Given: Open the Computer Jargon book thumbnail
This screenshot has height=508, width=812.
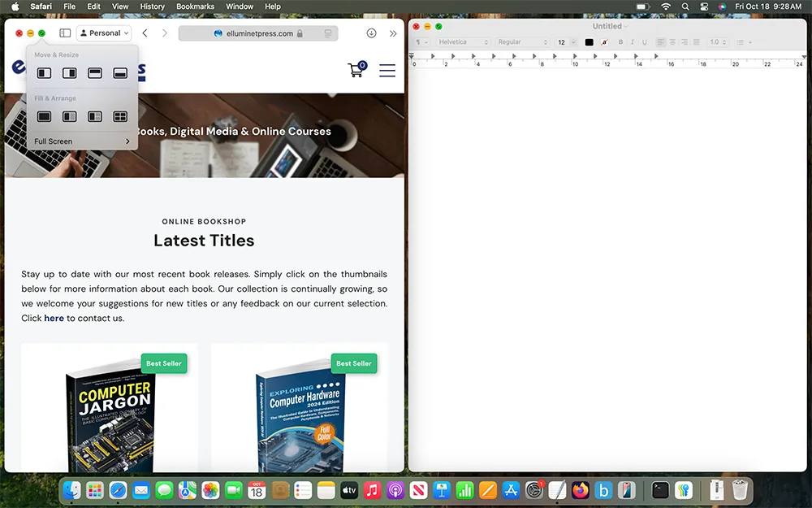Looking at the screenshot, I should tap(110, 415).
